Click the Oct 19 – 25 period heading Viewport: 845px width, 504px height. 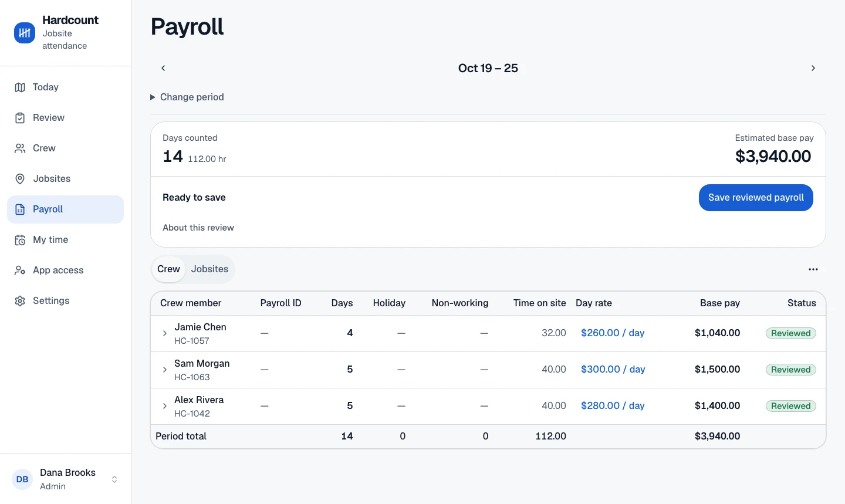[x=488, y=68]
